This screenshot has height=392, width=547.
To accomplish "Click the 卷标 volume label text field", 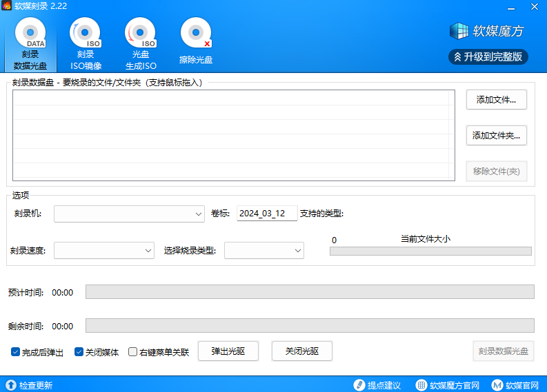I will click(x=267, y=214).
